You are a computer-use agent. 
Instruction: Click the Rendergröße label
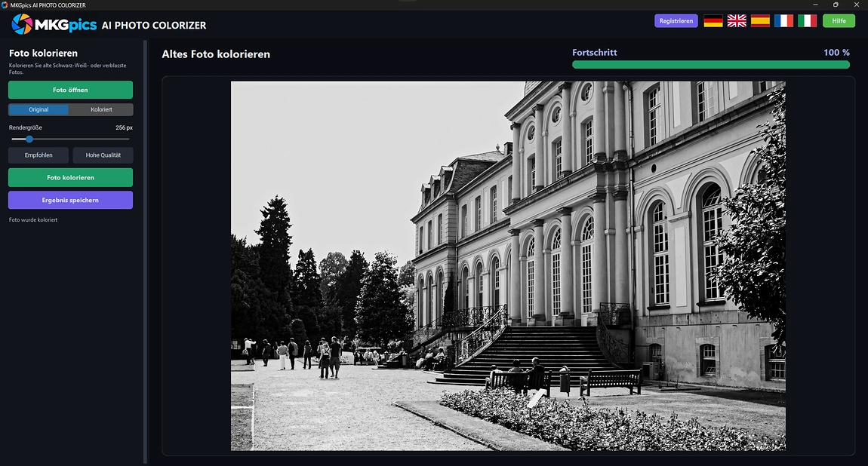click(x=26, y=127)
